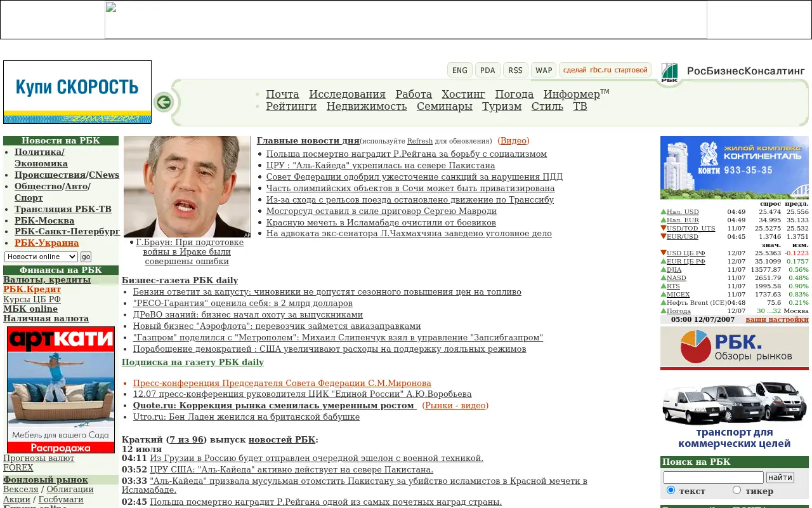This screenshot has width=812, height=508.
Task: Click the red arrow beside USD/TOD_UTS
Action: (x=664, y=228)
